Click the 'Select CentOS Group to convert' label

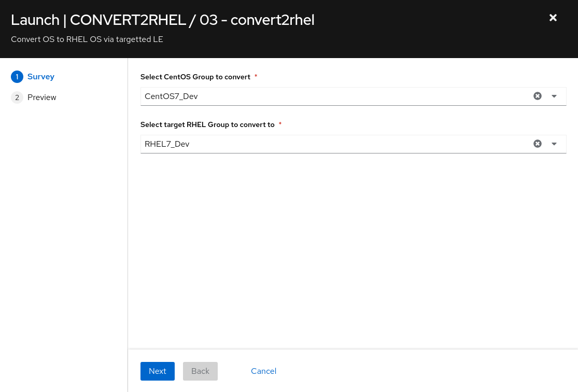click(x=195, y=77)
